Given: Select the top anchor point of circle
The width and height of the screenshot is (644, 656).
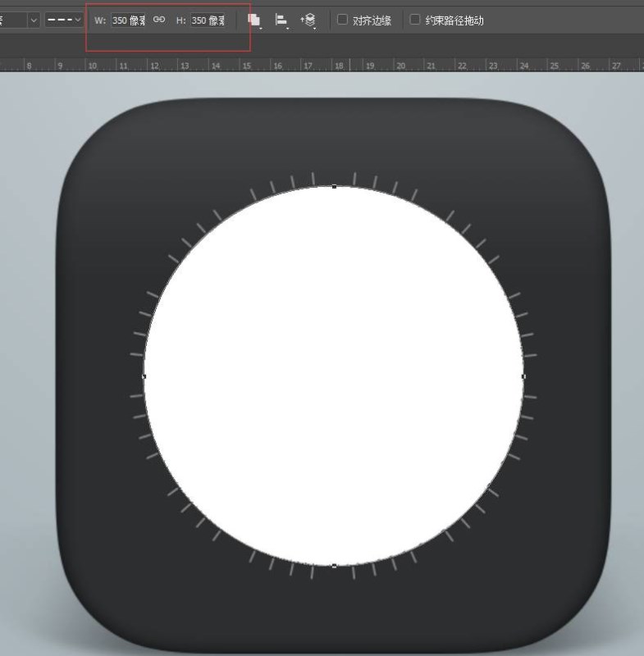Looking at the screenshot, I should coord(334,187).
